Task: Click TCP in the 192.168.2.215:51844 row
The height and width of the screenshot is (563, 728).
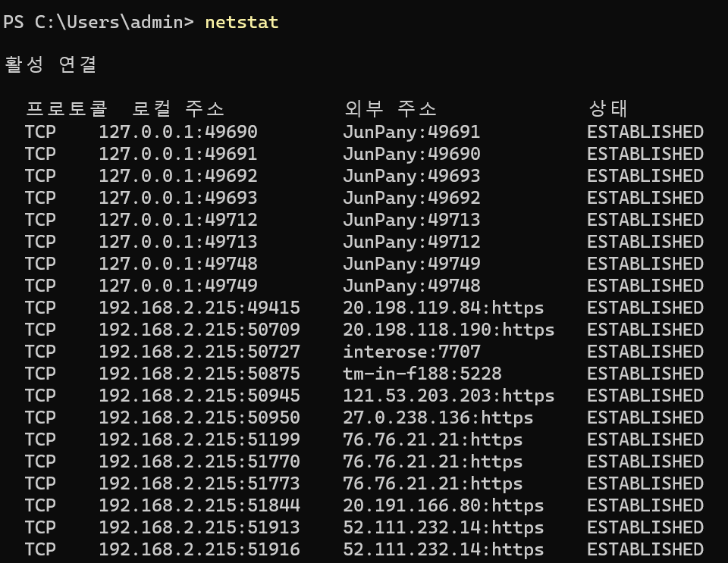Action: pyautogui.click(x=40, y=505)
